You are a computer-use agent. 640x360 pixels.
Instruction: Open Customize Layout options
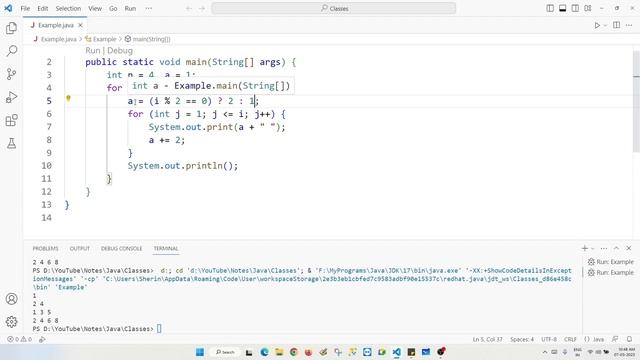pos(588,8)
